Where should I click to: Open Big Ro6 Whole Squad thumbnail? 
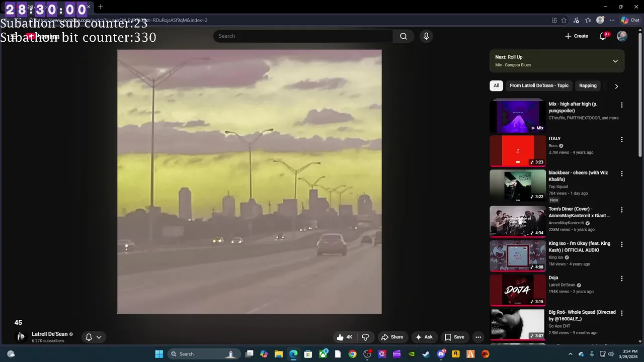click(518, 324)
